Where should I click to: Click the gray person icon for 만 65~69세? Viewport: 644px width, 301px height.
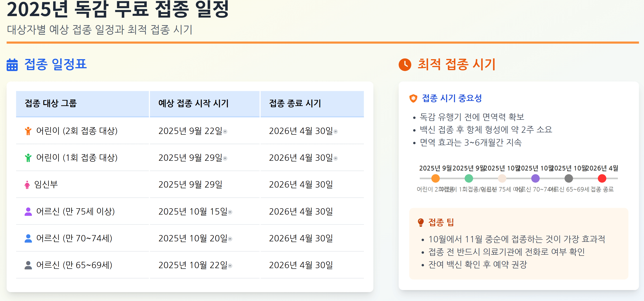(x=28, y=265)
